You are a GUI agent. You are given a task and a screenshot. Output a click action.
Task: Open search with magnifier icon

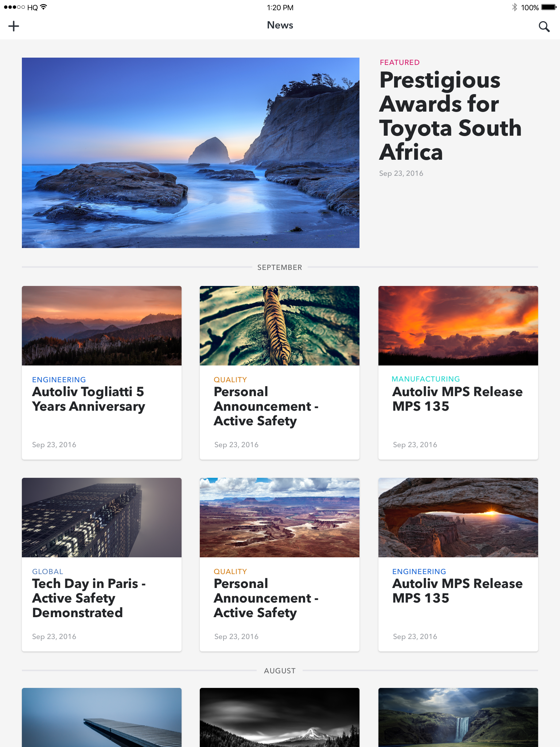(x=544, y=26)
